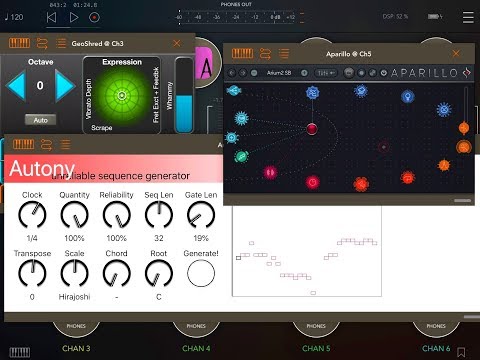The width and height of the screenshot is (480, 360).
Task: Select the red power node at bottom
Action: pos(312,182)
